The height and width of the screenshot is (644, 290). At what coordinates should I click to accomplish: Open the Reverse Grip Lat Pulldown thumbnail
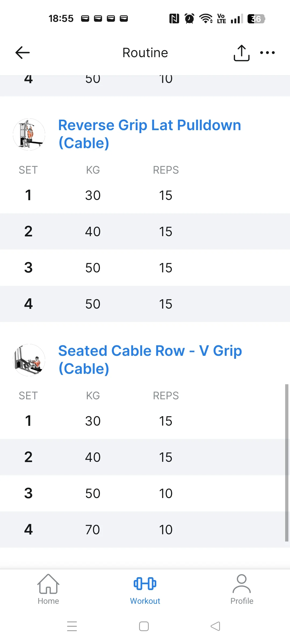click(x=29, y=134)
